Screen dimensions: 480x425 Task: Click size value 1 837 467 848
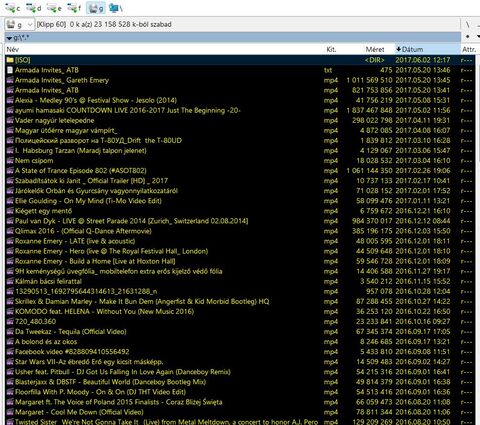369,110
